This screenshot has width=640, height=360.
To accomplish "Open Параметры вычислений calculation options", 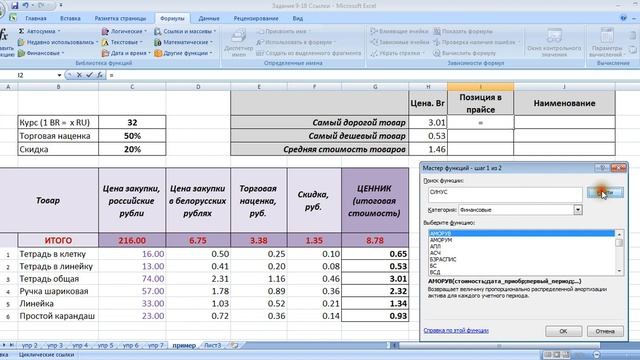I will point(607,42).
